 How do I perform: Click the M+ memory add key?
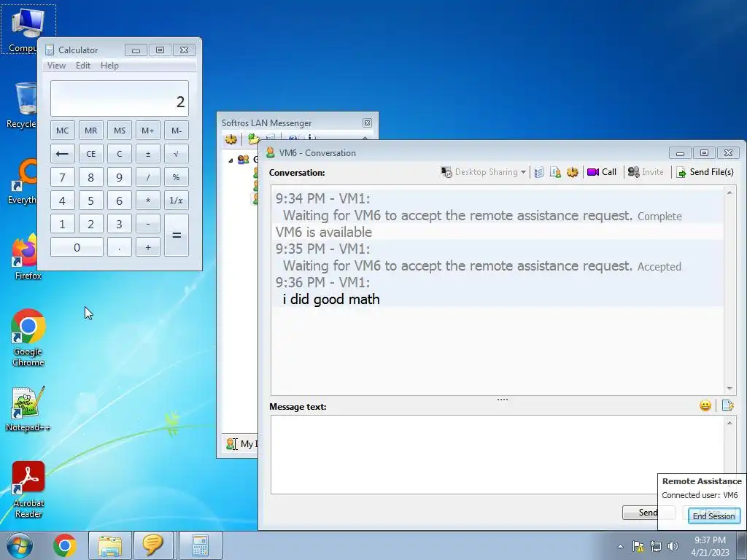[x=147, y=131]
